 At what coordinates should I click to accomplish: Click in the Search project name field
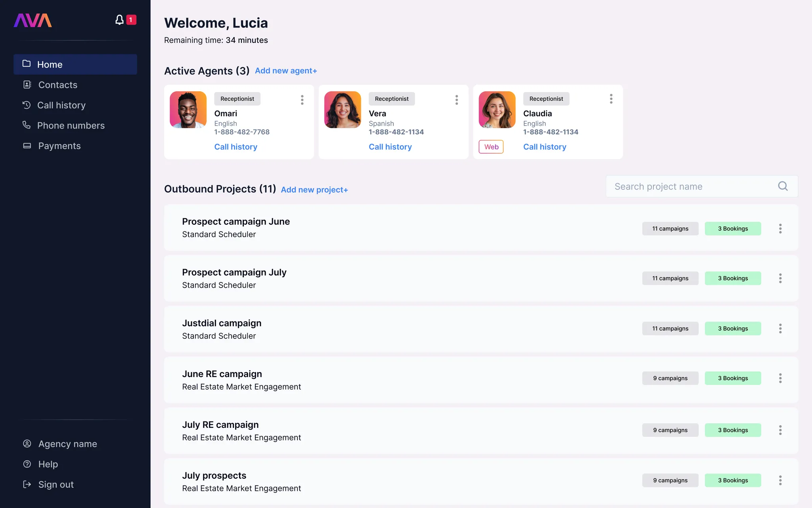702,186
